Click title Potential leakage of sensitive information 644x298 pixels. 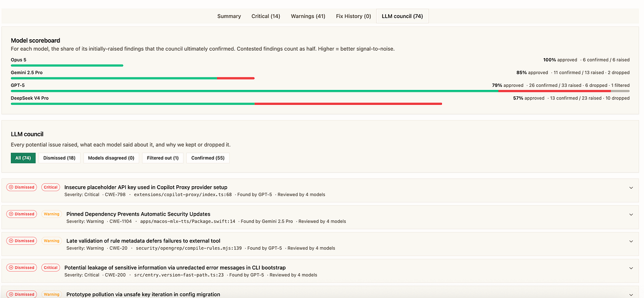175,268
